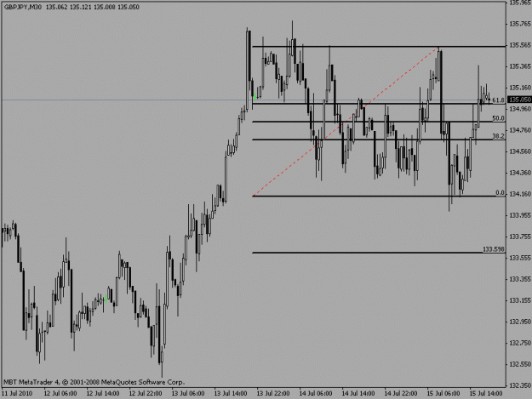Click the highlighted current price label 135.050
This screenshot has height=399, width=532.
[x=520, y=100]
